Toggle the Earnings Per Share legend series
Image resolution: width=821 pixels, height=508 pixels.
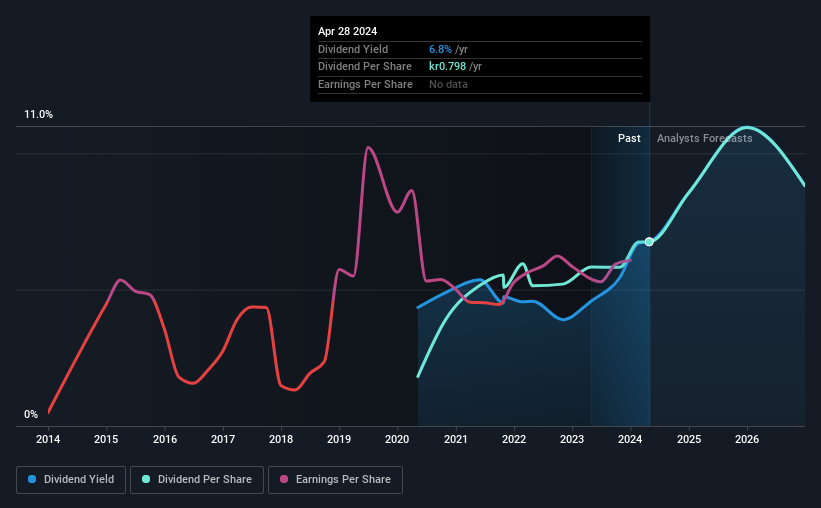point(335,480)
